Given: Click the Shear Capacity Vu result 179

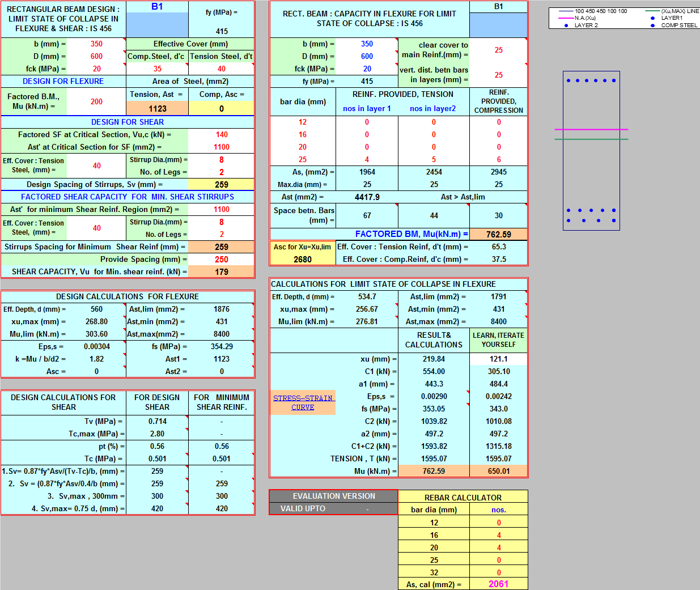Looking at the screenshot, I should pos(221,271).
